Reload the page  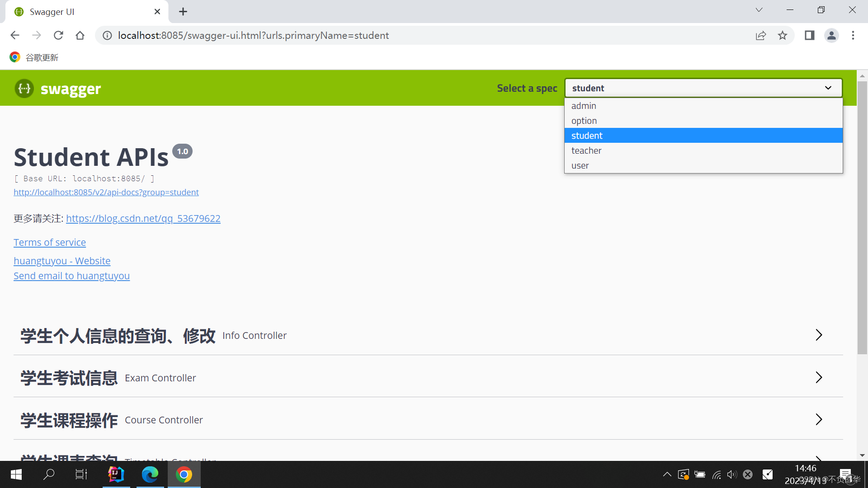pyautogui.click(x=58, y=35)
